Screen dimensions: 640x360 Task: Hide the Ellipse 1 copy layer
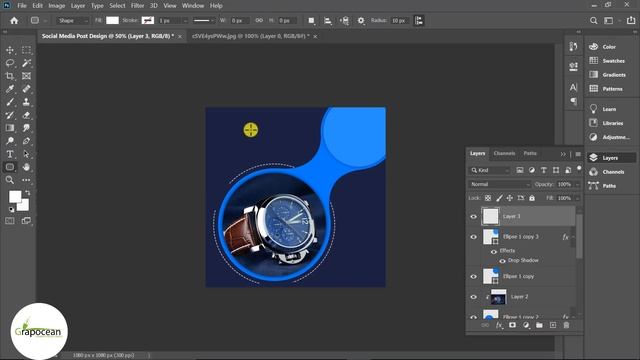(x=473, y=276)
